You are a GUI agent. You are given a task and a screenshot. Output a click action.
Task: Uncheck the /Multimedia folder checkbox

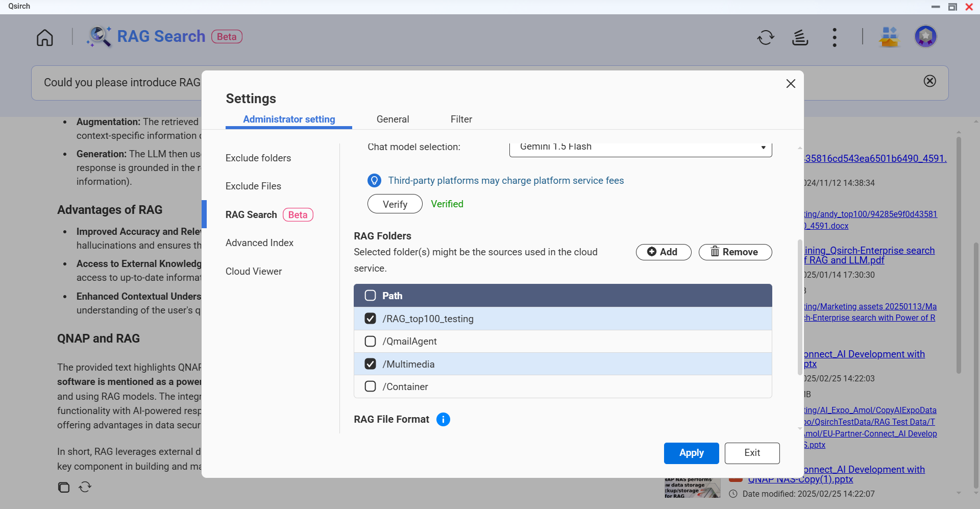click(x=371, y=364)
